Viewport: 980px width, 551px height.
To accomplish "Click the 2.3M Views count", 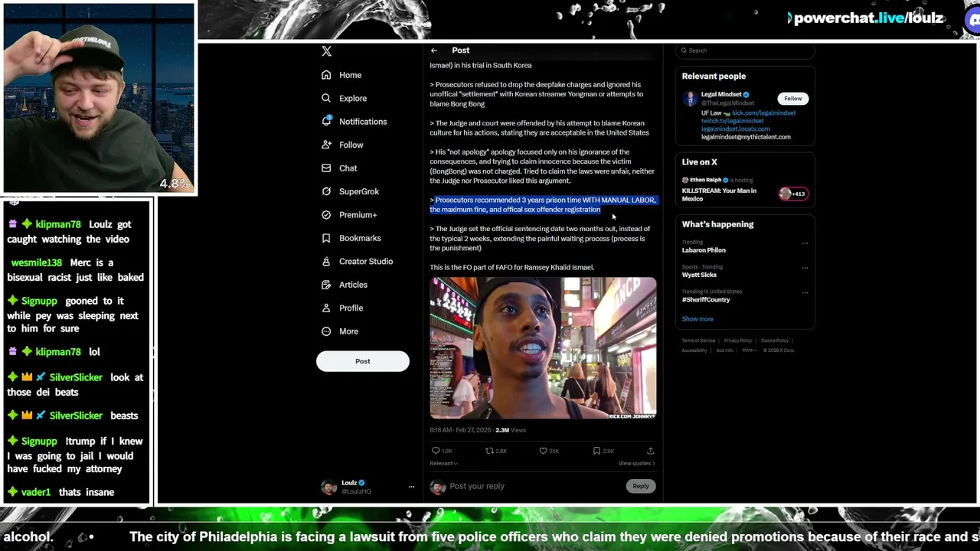I will (511, 430).
